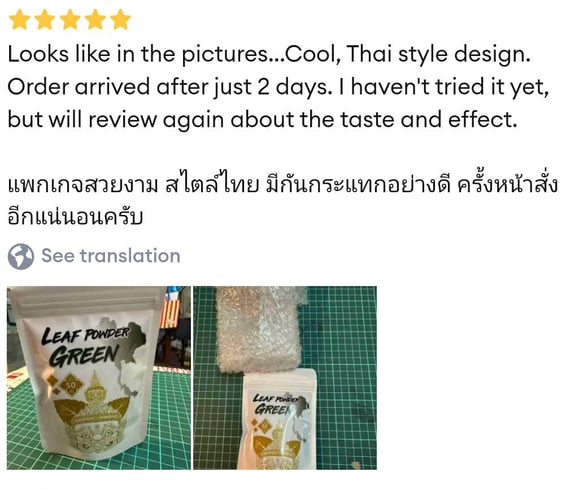Open the See translation link
Screen dimensions: 566x489
click(x=111, y=256)
